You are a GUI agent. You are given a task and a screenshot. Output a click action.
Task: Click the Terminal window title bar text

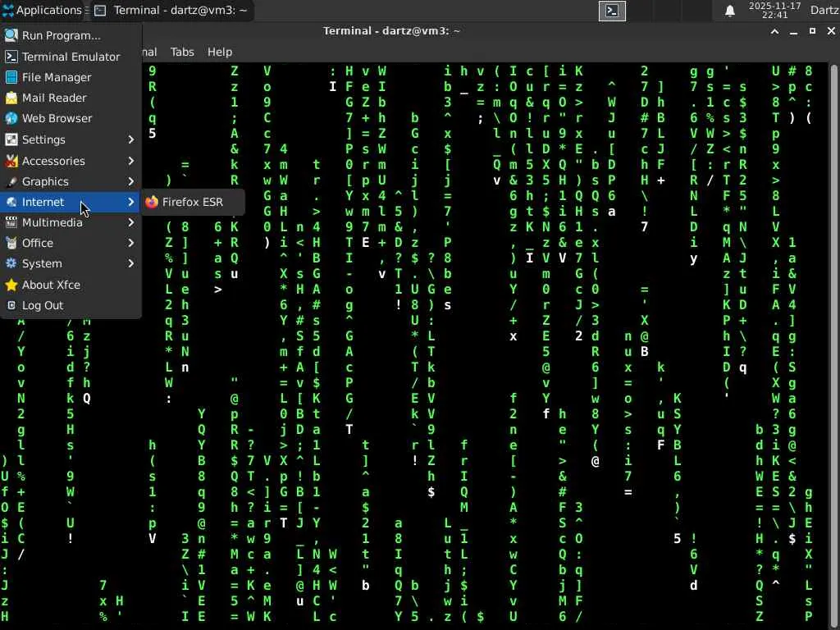pyautogui.click(x=391, y=31)
